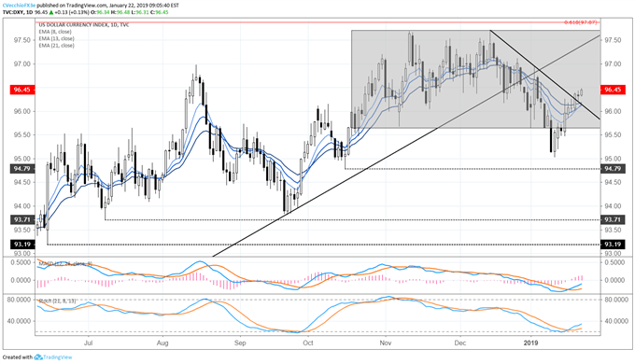
Task: Select the EMA (21, close) indicator label
Action: click(x=56, y=46)
